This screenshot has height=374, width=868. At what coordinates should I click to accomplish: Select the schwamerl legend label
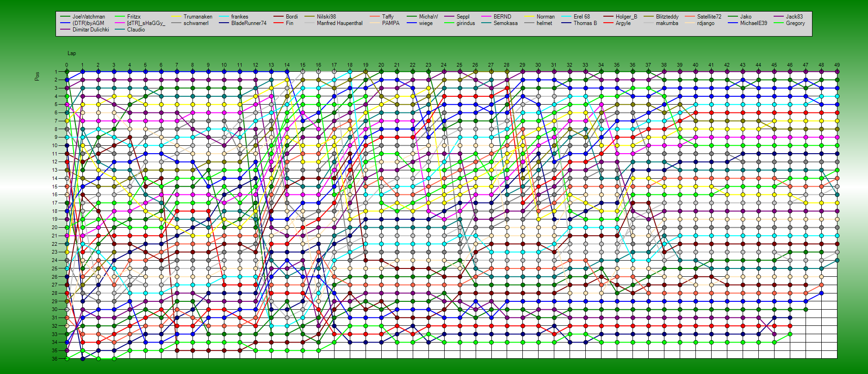196,23
